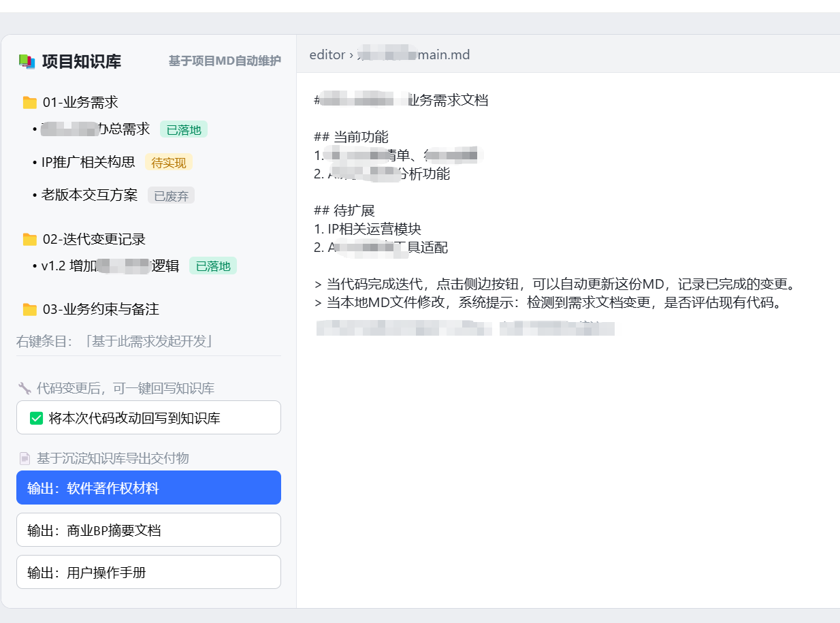
Task: Click the folder icon for 03-业务约束与备注
Action: tap(29, 310)
